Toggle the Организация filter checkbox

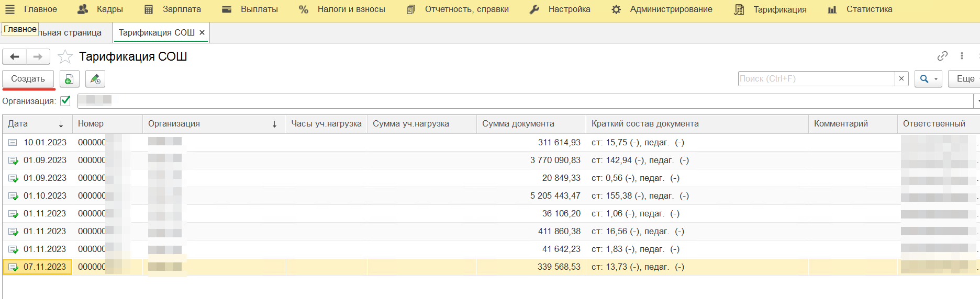65,101
